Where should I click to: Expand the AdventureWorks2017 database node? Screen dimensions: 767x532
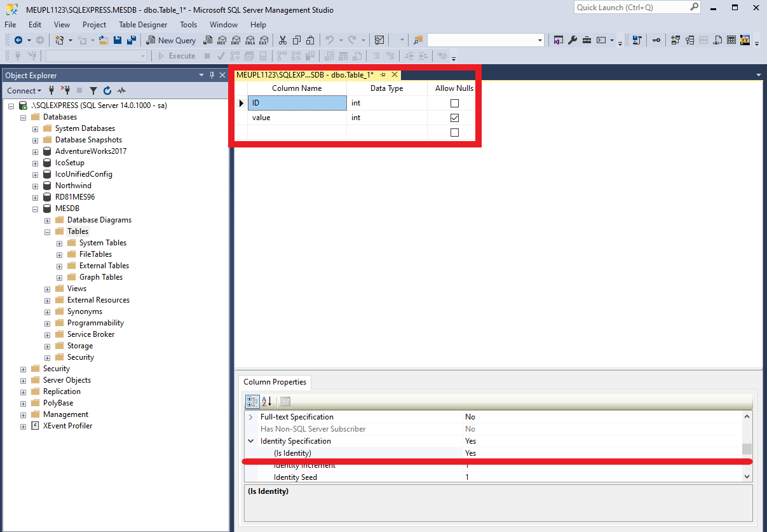tap(36, 151)
